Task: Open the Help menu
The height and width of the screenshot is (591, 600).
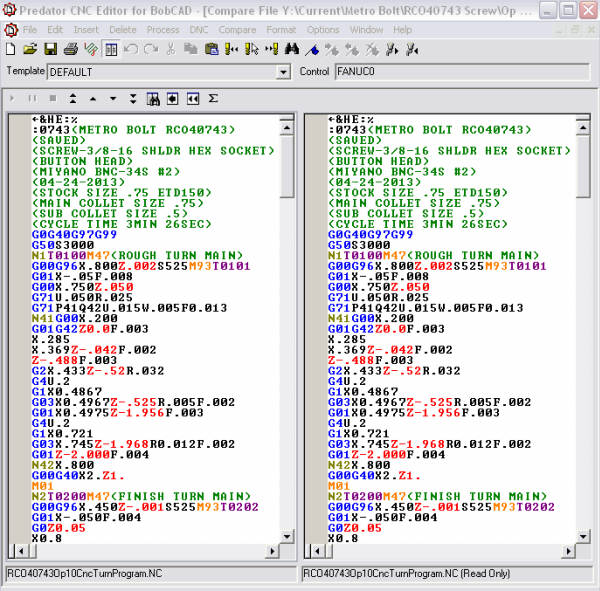Action: tap(402, 29)
